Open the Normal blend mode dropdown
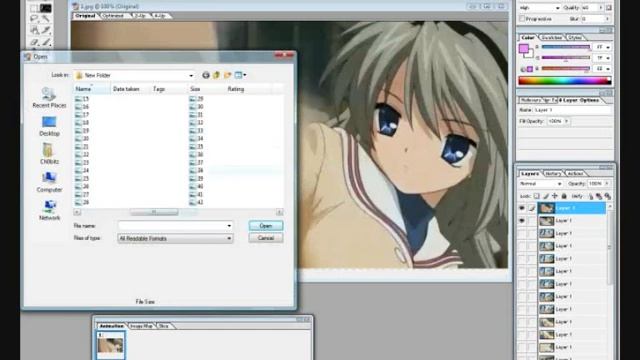640x360 pixels. pos(559,184)
